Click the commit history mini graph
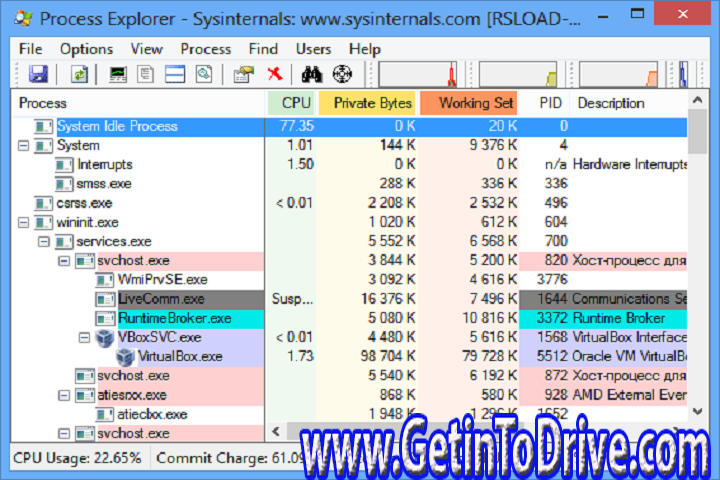Screen dimensions: 720x480 click(518, 74)
